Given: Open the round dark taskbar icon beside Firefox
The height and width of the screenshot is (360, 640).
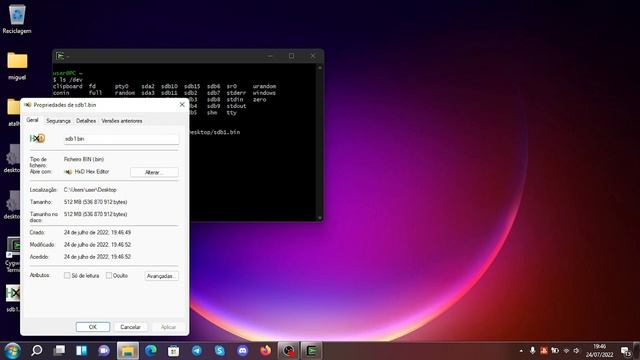Looking at the screenshot, I should pos(289,351).
